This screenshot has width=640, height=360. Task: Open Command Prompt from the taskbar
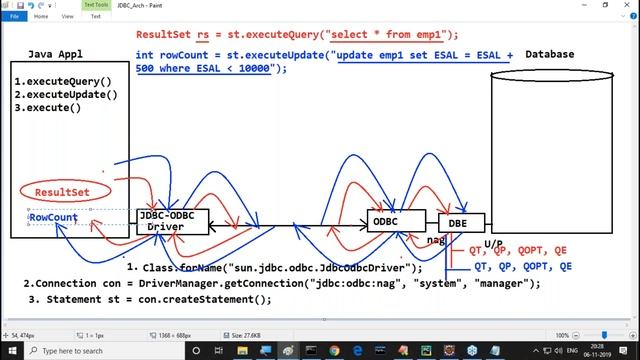[311, 351]
